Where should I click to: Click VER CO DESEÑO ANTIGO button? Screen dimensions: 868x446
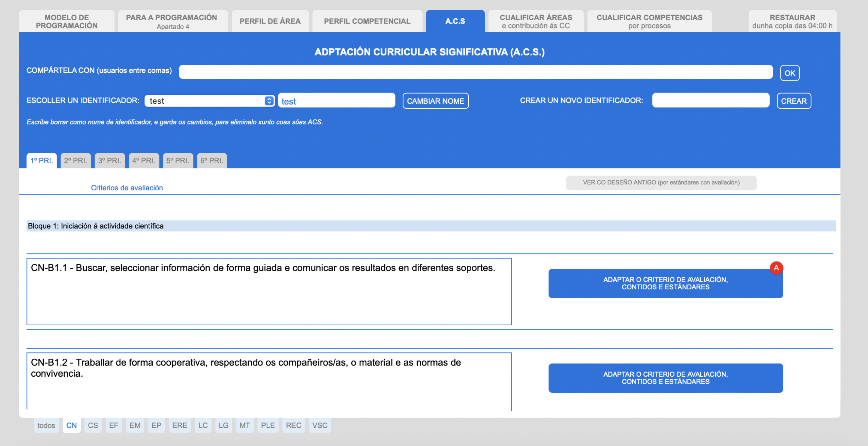(x=661, y=183)
